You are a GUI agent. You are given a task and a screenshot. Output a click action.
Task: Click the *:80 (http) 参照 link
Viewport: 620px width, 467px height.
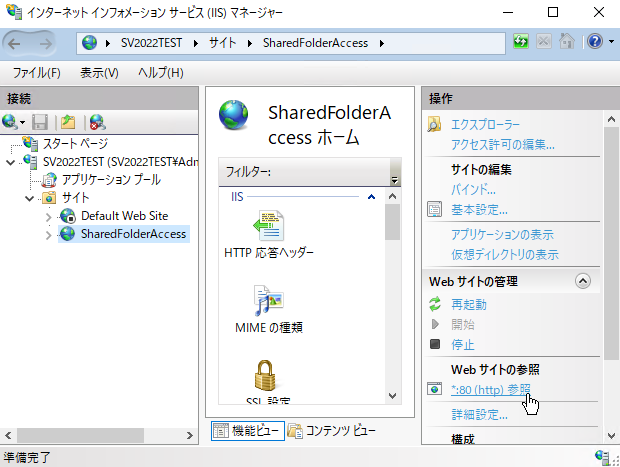(x=491, y=389)
